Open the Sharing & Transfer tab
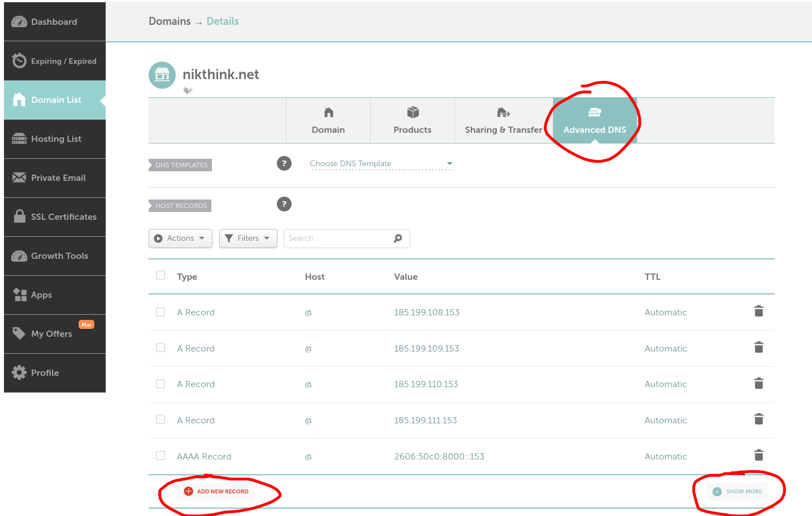The image size is (812, 516). click(503, 120)
